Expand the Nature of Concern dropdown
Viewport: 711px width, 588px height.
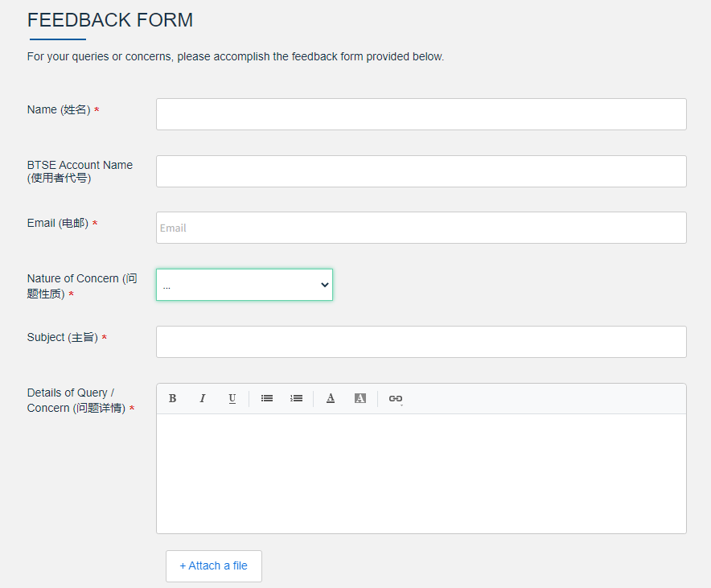coord(244,285)
